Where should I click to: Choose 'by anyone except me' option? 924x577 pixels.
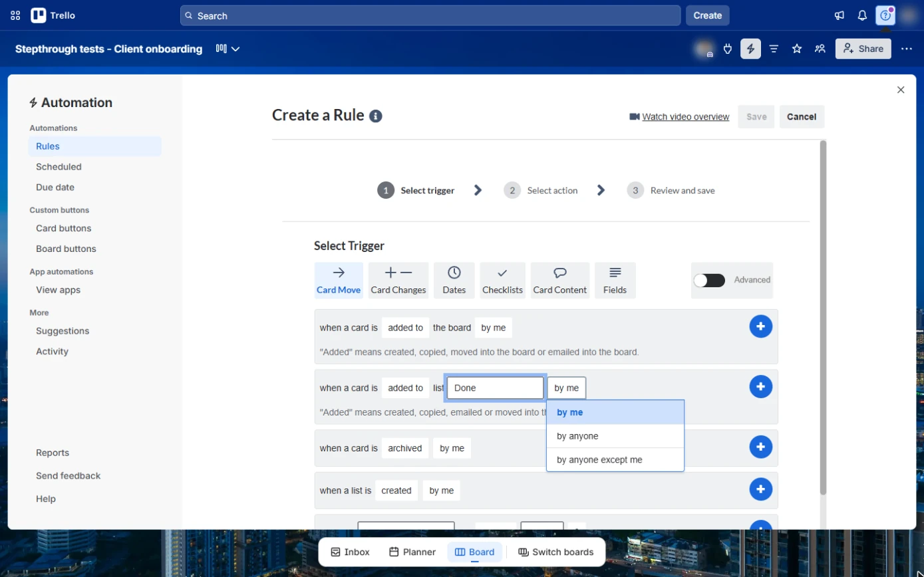(615, 460)
